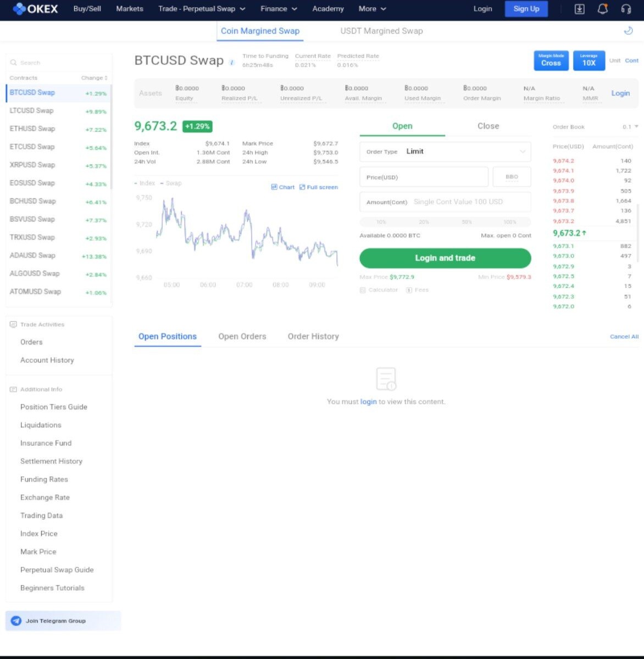Select XRPUSD Swap contract

[x=59, y=165]
